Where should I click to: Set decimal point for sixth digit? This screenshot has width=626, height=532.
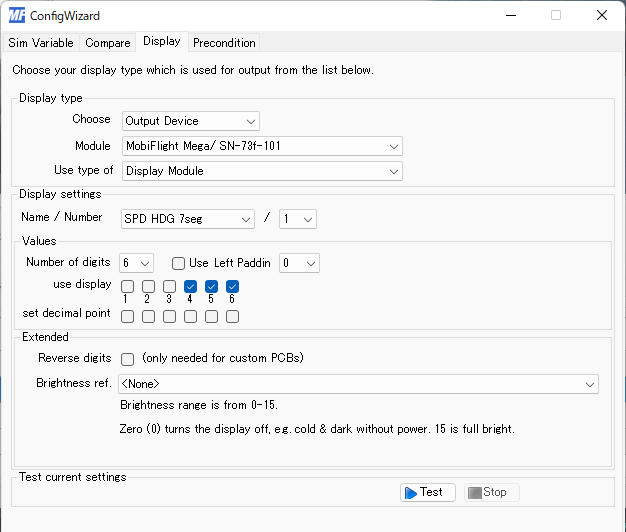click(232, 316)
